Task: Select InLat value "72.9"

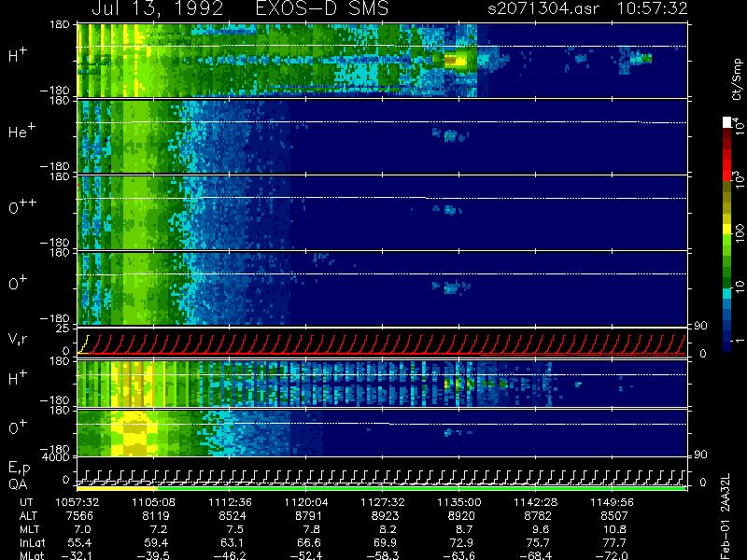Action: coord(461,542)
